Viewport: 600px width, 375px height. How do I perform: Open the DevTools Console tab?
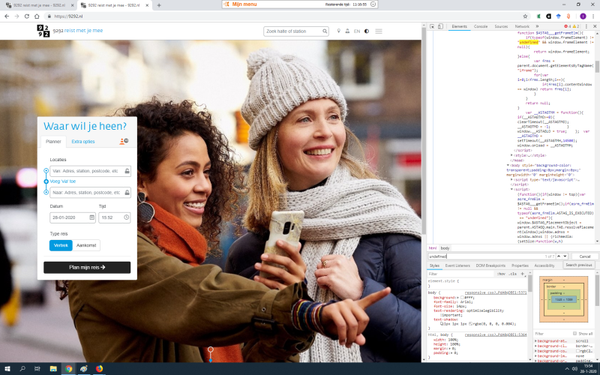point(481,26)
